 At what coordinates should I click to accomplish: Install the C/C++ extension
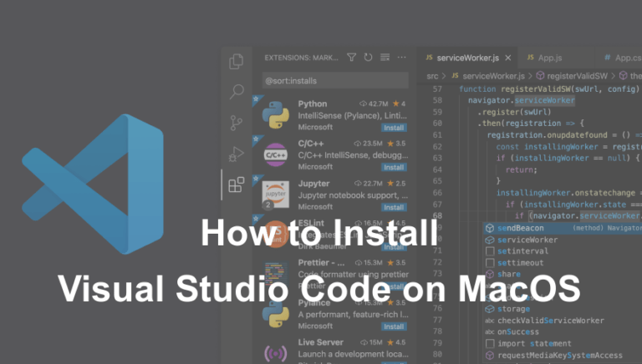394,167
